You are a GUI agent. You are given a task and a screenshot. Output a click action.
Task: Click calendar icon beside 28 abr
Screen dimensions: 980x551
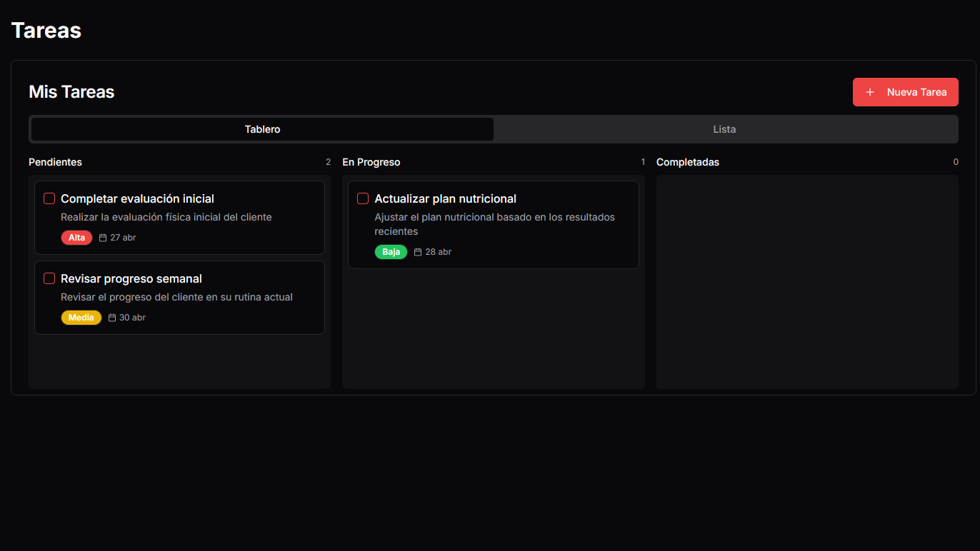point(418,252)
